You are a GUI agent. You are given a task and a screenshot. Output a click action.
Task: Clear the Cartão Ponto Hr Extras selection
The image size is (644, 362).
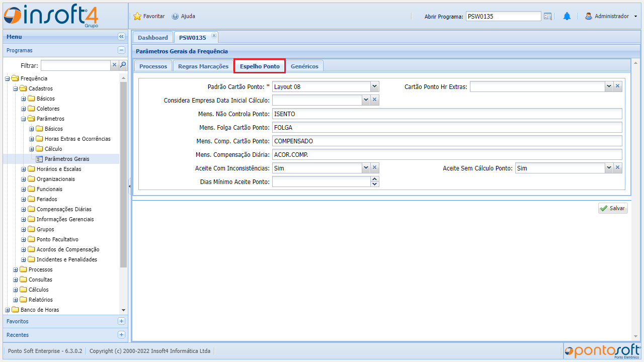click(618, 86)
